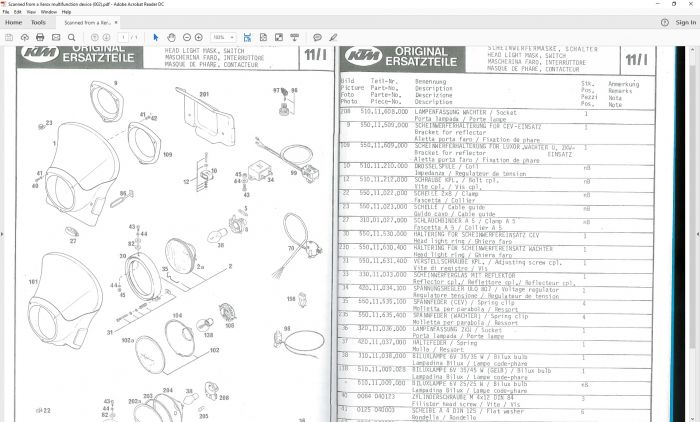Click the current page number field
Screen dimensions: 700x422
pyautogui.click(x=121, y=37)
